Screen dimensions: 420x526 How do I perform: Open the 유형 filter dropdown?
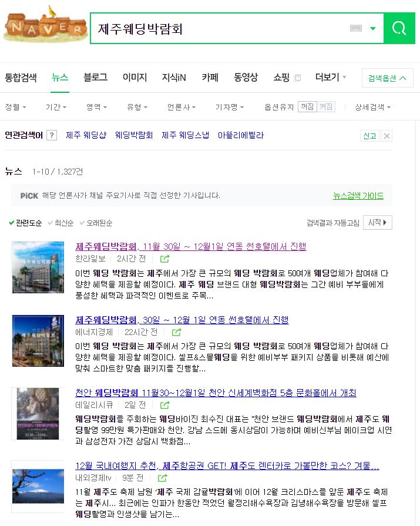137,107
